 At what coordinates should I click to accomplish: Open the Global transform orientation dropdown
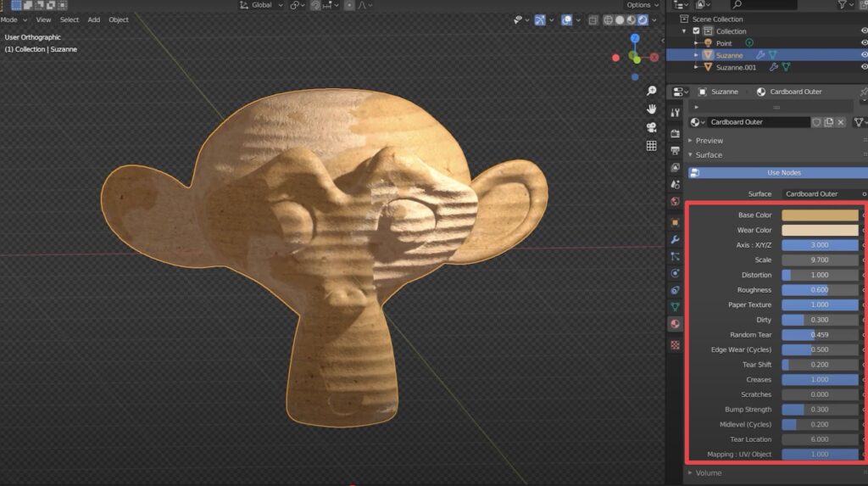(262, 5)
